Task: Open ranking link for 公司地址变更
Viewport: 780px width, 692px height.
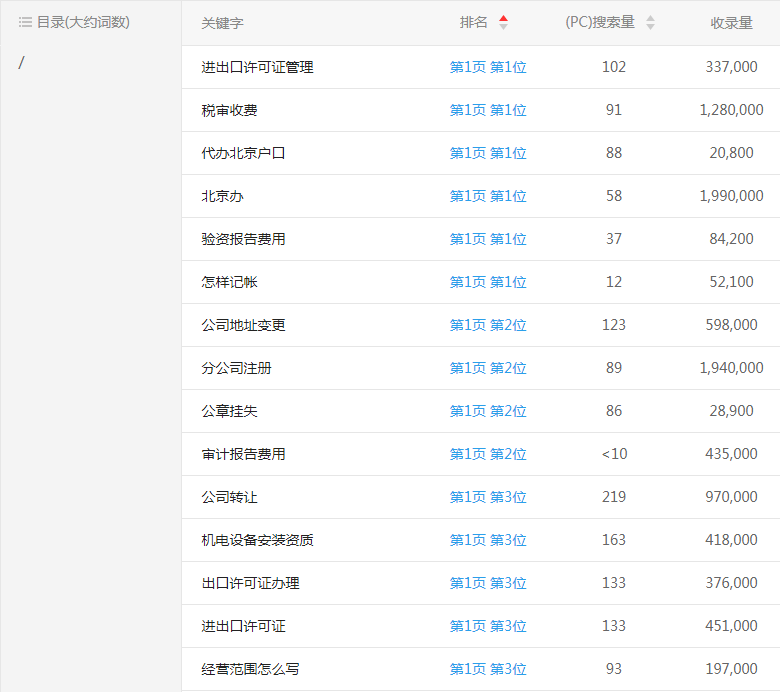Action: pyautogui.click(x=488, y=325)
